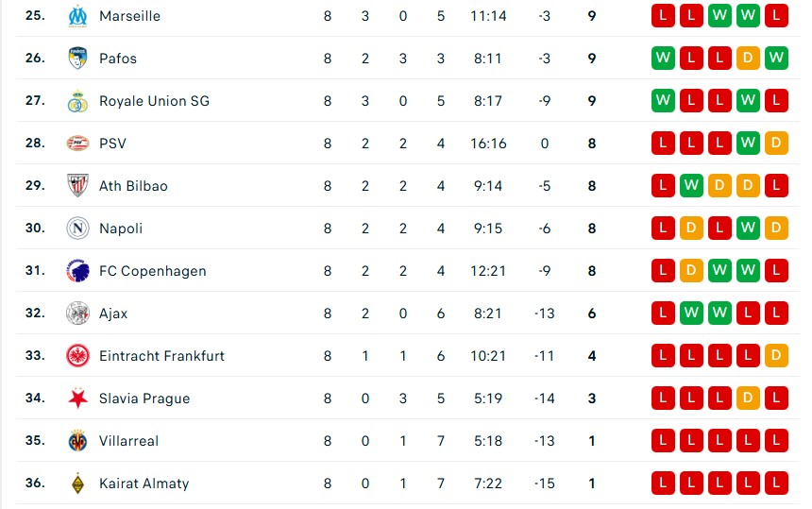The width and height of the screenshot is (812, 509).
Task: Click the PSV club logo
Action: [77, 144]
